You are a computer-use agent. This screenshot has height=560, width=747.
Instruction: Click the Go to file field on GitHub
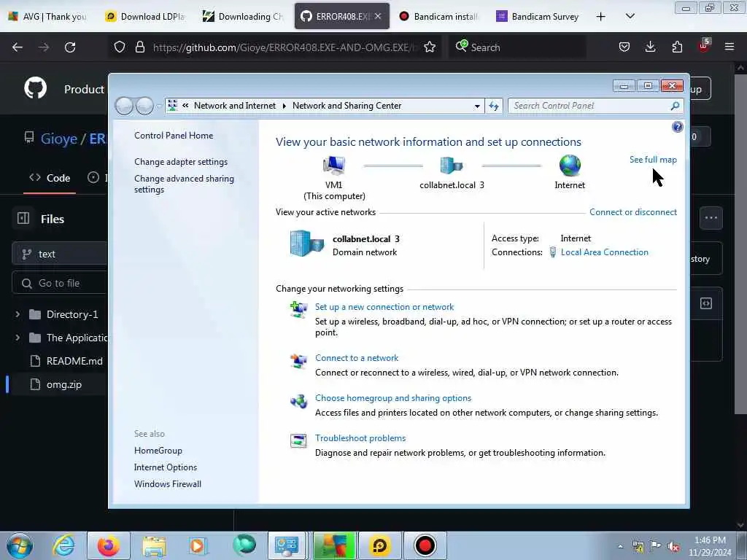tap(60, 284)
